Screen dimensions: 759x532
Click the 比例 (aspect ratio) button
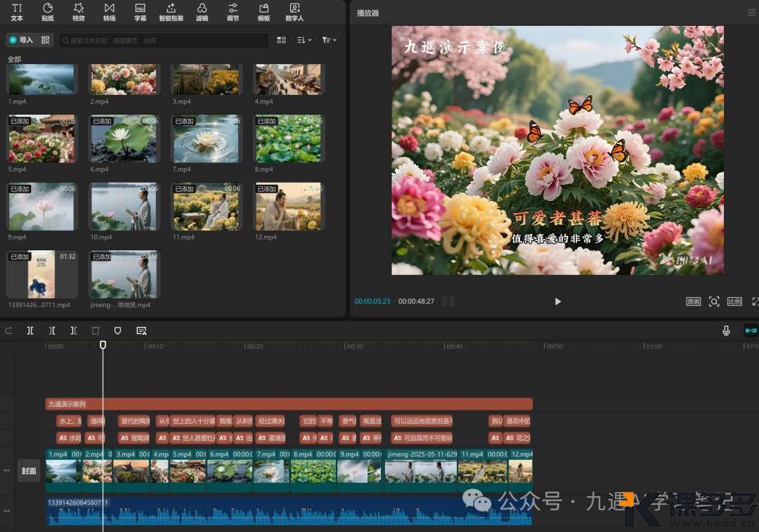click(734, 301)
